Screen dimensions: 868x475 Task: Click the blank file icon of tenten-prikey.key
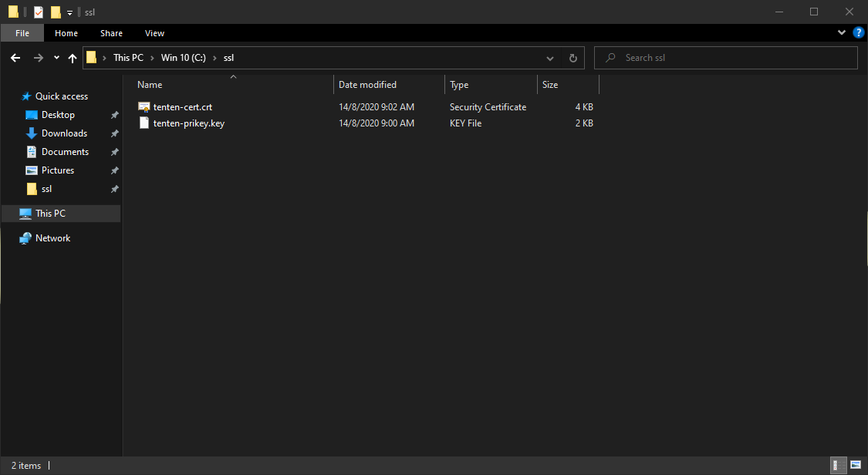144,123
